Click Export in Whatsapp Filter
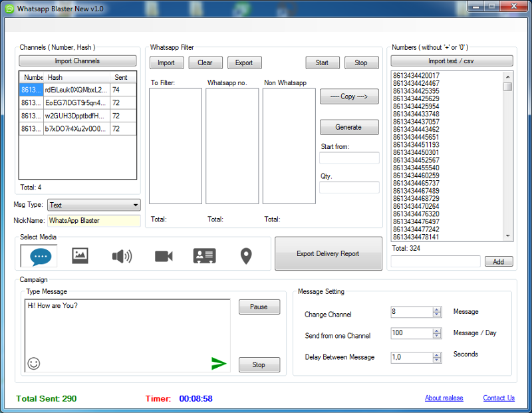532x413 pixels. 244,63
